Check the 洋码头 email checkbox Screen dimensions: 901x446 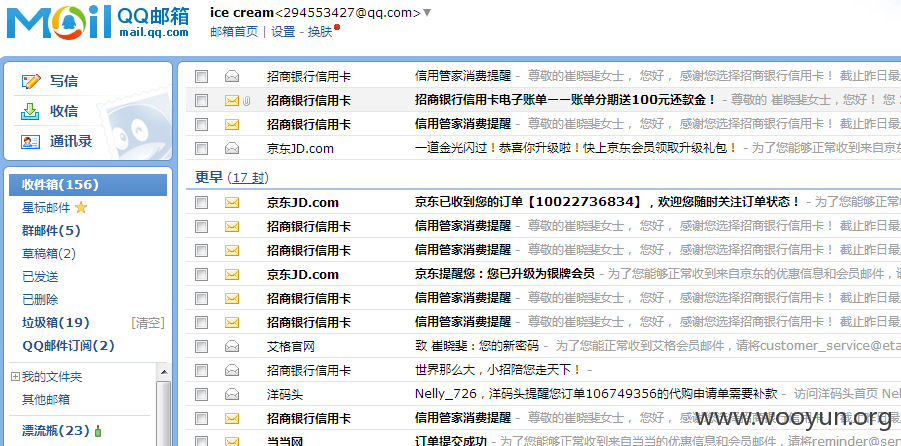click(x=201, y=394)
